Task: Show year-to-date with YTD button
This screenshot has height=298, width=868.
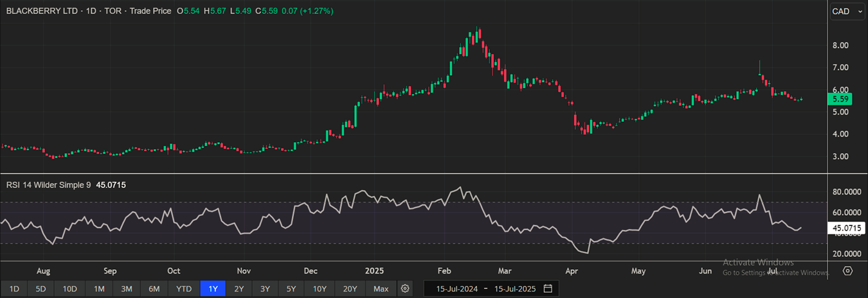Action: (x=184, y=289)
